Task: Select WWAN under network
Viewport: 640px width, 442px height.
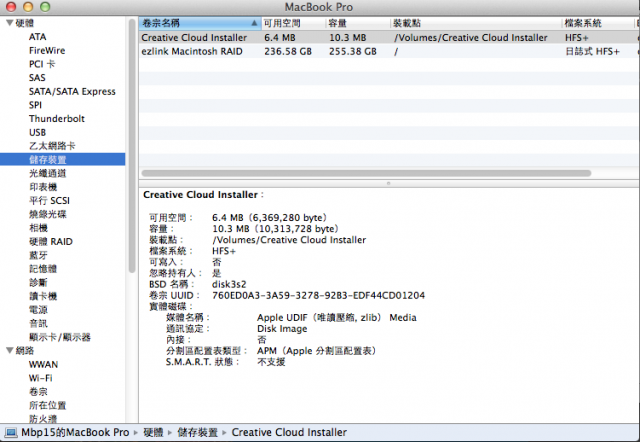Action: [43, 364]
